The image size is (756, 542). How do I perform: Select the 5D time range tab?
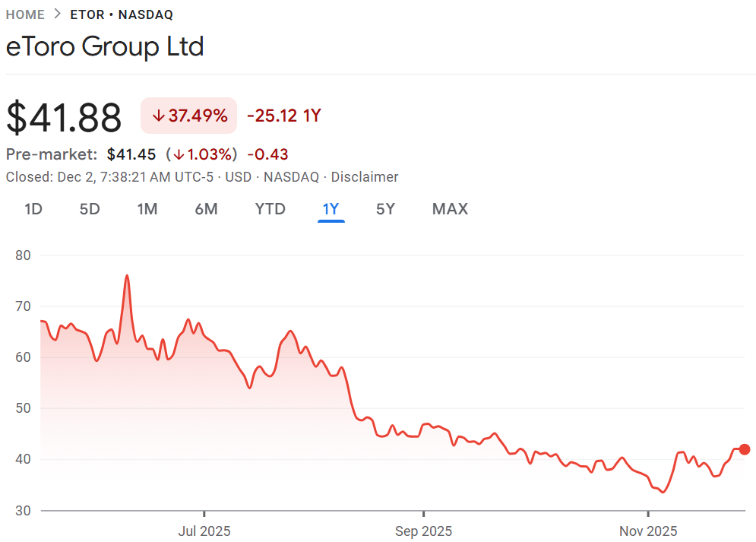click(x=90, y=209)
